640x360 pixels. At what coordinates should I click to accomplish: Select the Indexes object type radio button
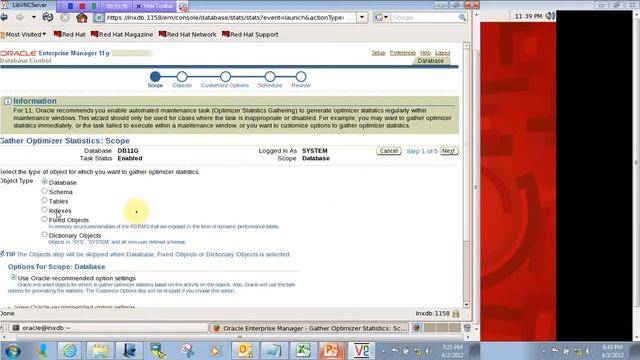coord(44,210)
